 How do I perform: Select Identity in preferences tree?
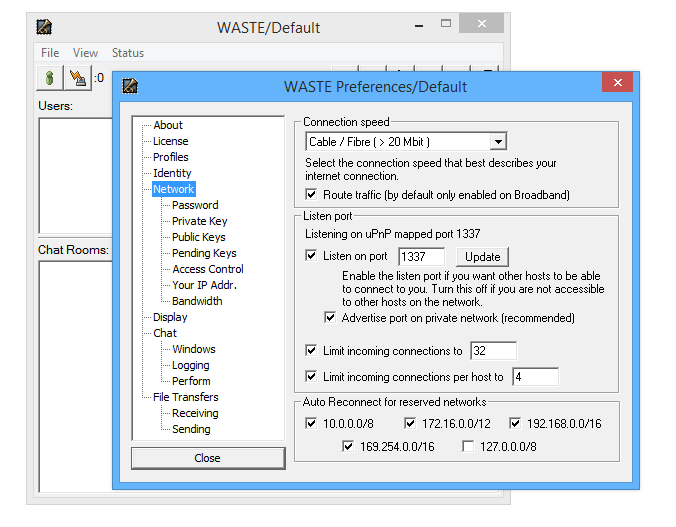(x=172, y=173)
